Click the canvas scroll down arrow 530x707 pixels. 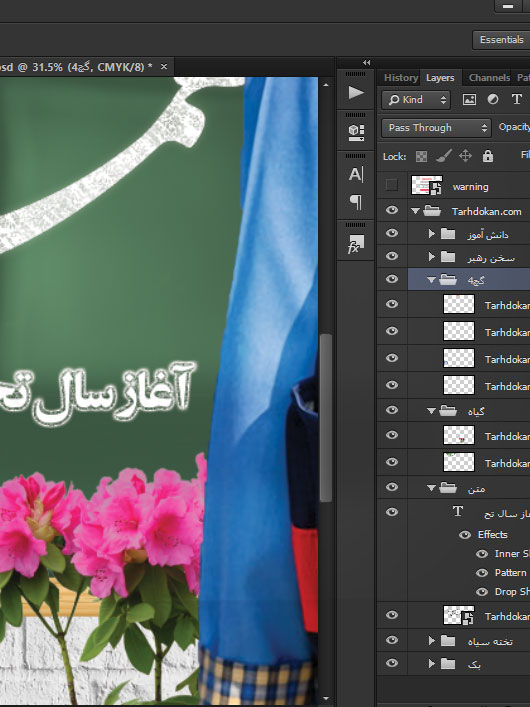pos(326,698)
